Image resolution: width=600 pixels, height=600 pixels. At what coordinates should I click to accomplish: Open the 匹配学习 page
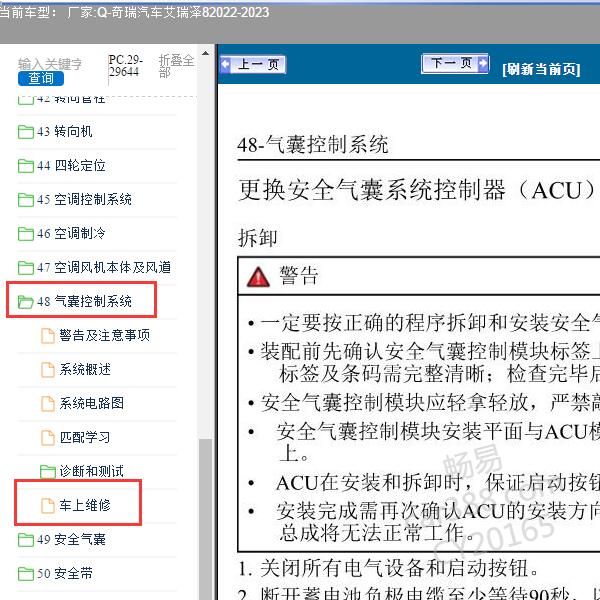85,437
